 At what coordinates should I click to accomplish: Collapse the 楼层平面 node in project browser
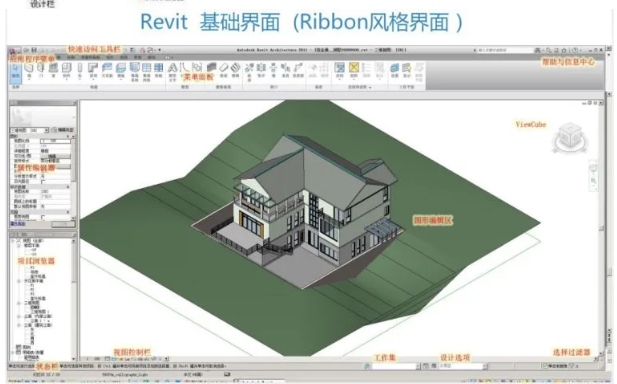tap(19, 245)
